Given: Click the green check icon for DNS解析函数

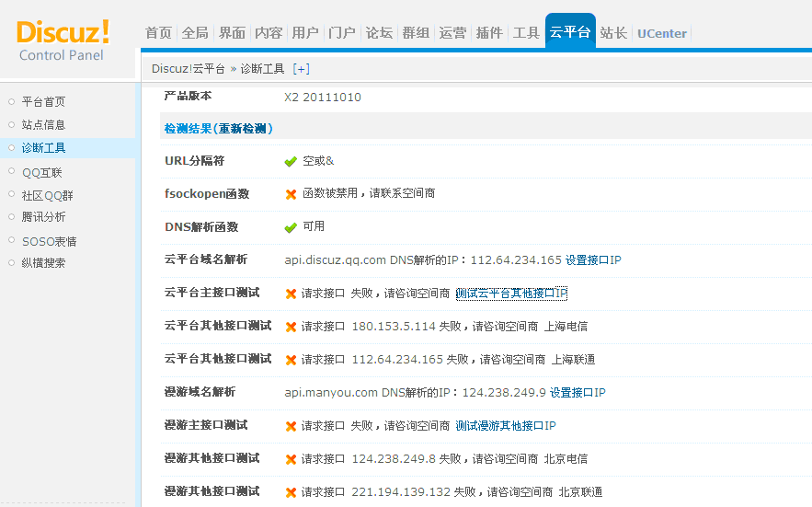Looking at the screenshot, I should pos(291,227).
